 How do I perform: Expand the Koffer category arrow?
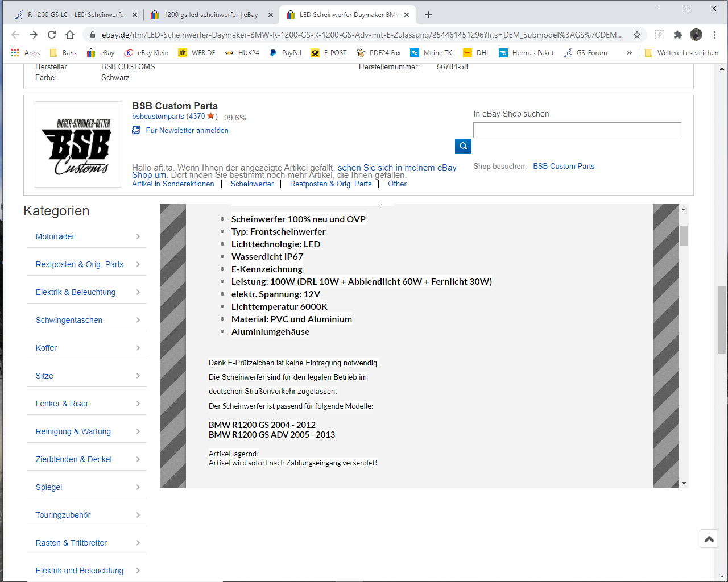tap(138, 348)
